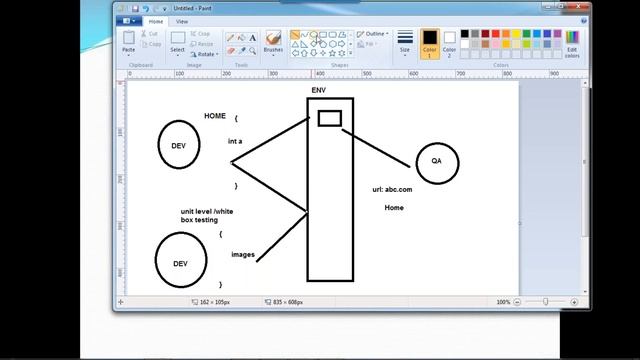This screenshot has width=640, height=360.
Task: Click the zoom in plus button
Action: [574, 302]
